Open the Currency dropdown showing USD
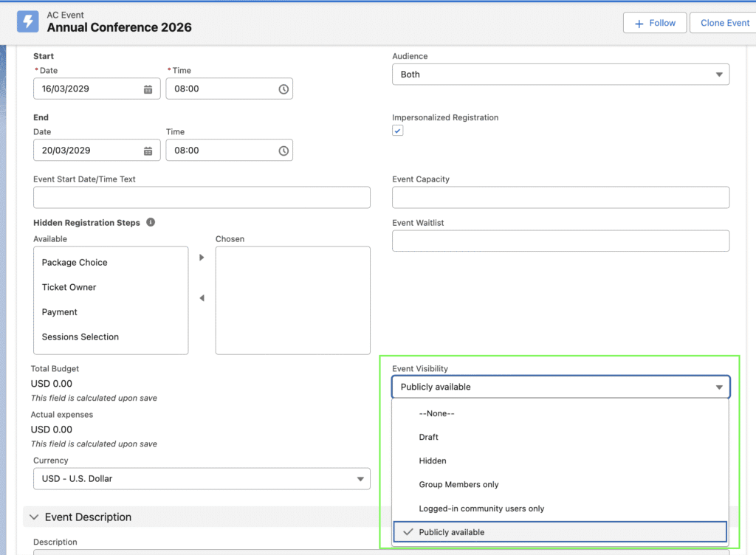Screen dimensions: 756x555 tap(201, 479)
